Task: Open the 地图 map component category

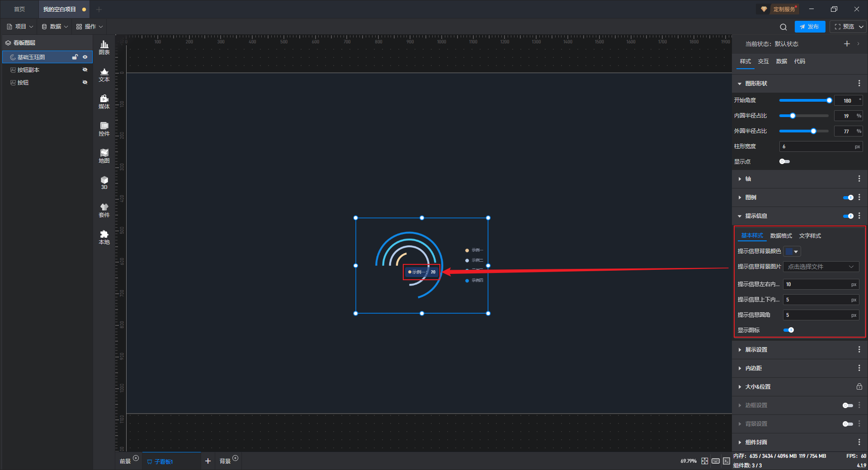Action: coord(104,156)
